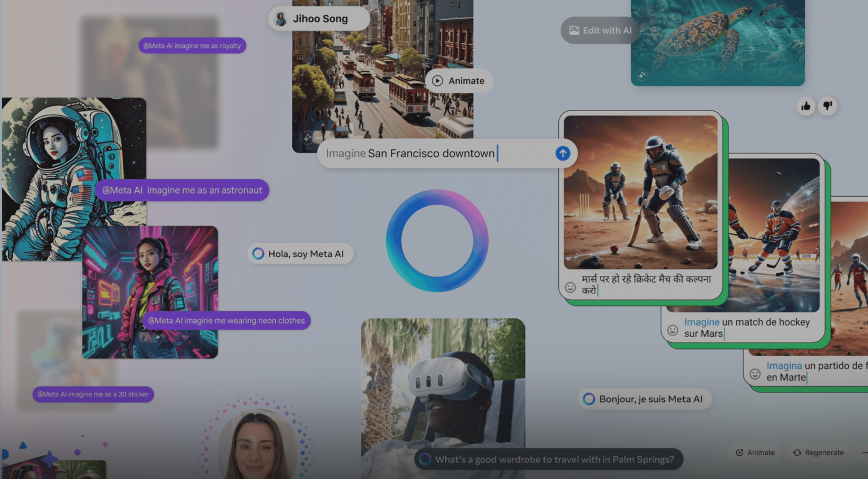The width and height of the screenshot is (868, 479).
Task: Click 'imagine me as a 3D sticker' bubble
Action: click(x=93, y=394)
